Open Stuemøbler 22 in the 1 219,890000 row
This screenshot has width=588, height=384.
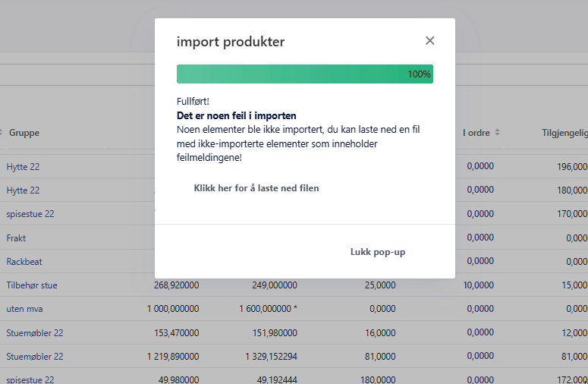tap(35, 356)
